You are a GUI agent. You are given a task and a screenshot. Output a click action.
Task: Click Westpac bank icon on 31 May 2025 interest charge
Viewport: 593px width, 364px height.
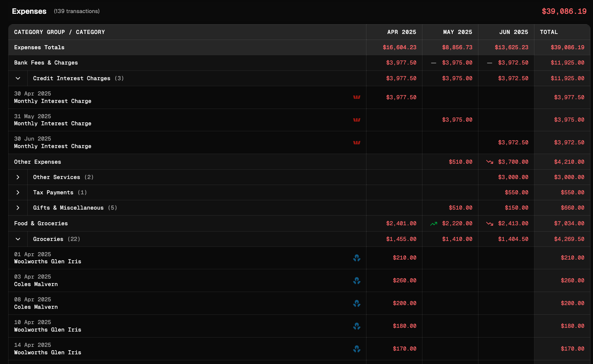pyautogui.click(x=357, y=120)
